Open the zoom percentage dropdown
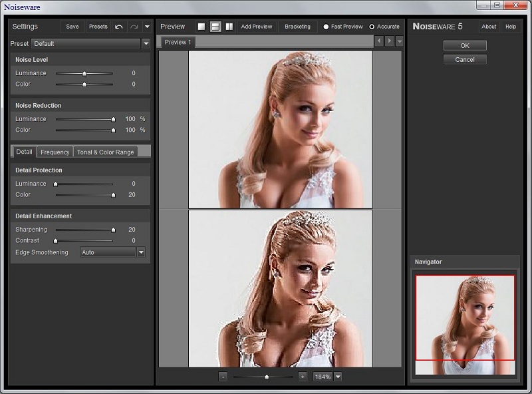Image resolution: width=532 pixels, height=394 pixels. coord(338,377)
